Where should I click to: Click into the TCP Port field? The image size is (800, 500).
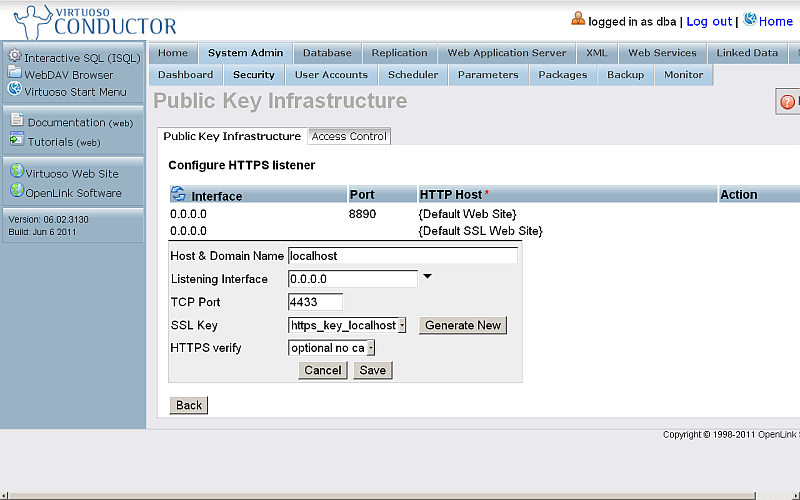click(x=315, y=302)
